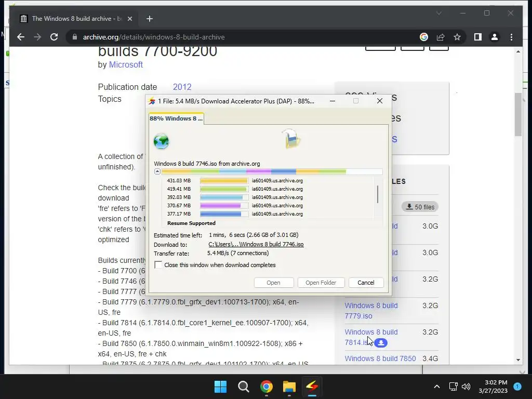Click the 377.17 MB blue segment bar

point(224,214)
